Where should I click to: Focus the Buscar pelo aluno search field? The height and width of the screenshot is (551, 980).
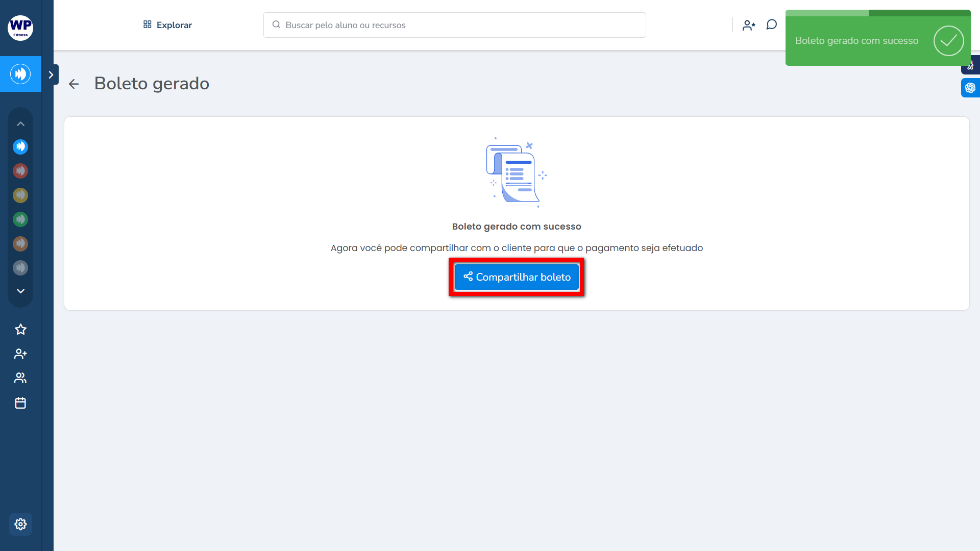(454, 25)
